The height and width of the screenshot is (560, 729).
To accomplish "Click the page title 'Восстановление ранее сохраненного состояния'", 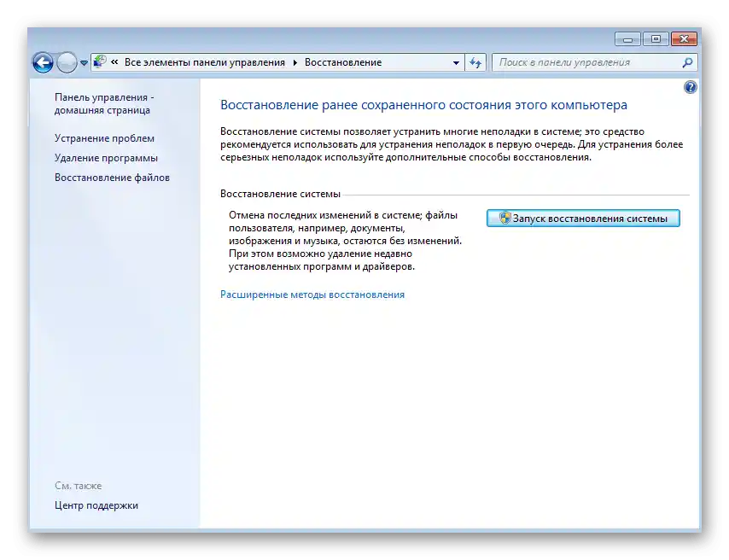I will [423, 105].
